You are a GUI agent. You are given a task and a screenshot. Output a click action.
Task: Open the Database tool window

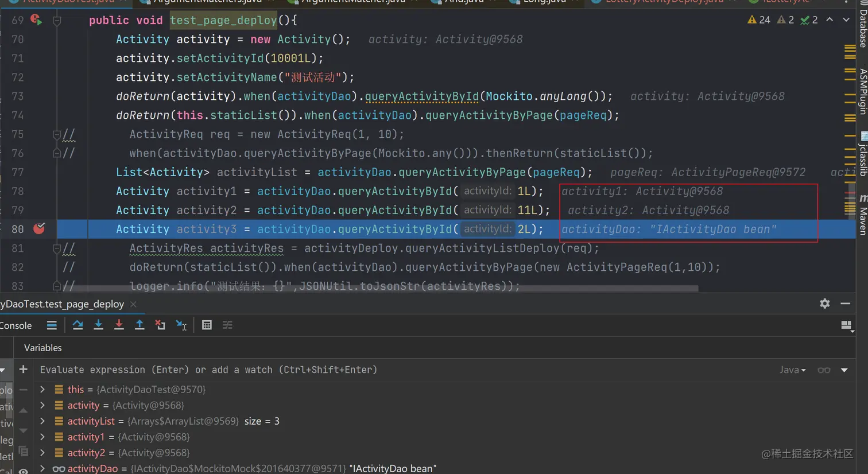pyautogui.click(x=863, y=24)
